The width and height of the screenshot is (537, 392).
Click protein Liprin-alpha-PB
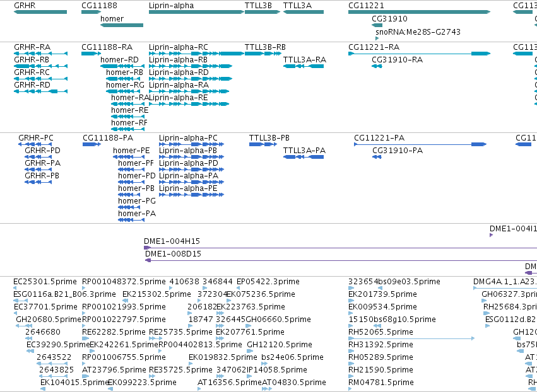[188, 151]
